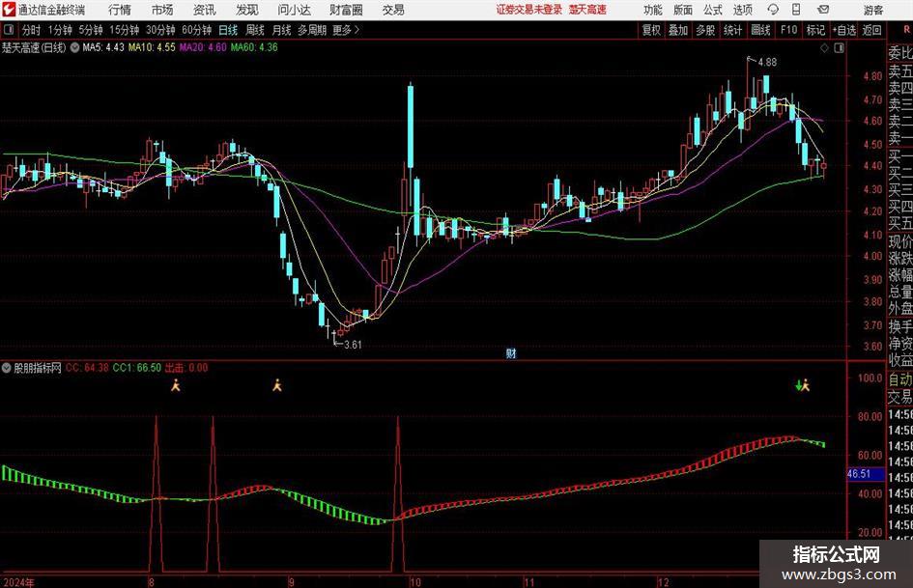The width and height of the screenshot is (913, 588).
Task: Click the 股朋指标网 indicator name
Action: [38, 368]
